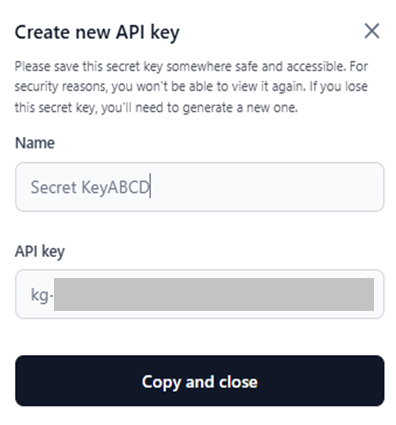Click the word 'close' on the dark button

238,381
